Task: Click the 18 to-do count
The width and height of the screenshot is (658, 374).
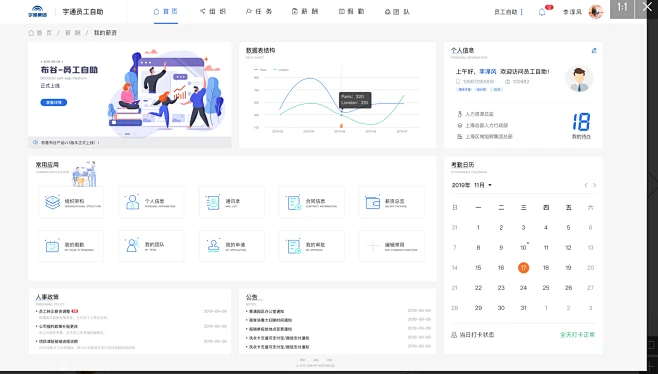Action: coord(581,122)
